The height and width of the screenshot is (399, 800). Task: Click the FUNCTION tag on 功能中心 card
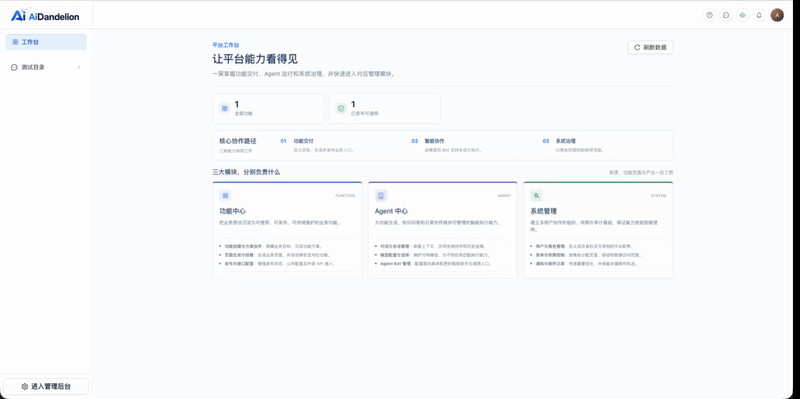[345, 195]
